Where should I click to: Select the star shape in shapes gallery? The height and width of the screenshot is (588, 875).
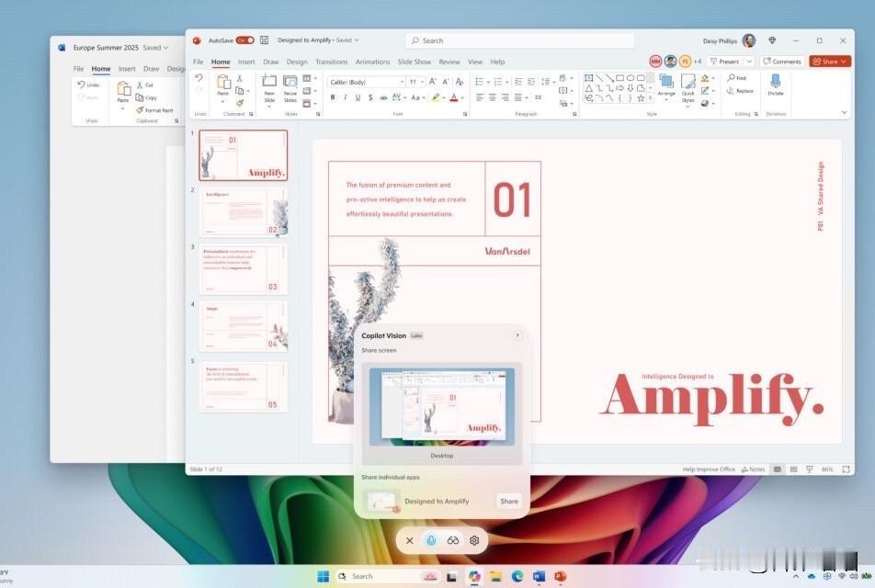tap(641, 98)
